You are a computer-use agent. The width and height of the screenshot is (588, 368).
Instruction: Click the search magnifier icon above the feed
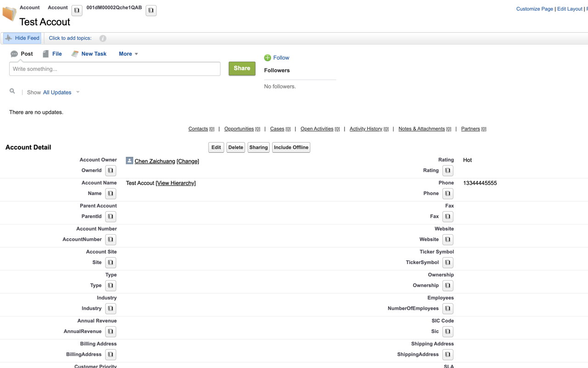(x=12, y=91)
